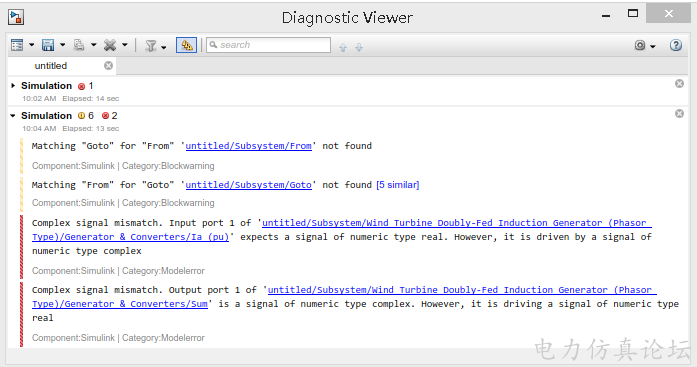Click error icon of first Simulation entry
This screenshot has height=367, width=697.
81,86
